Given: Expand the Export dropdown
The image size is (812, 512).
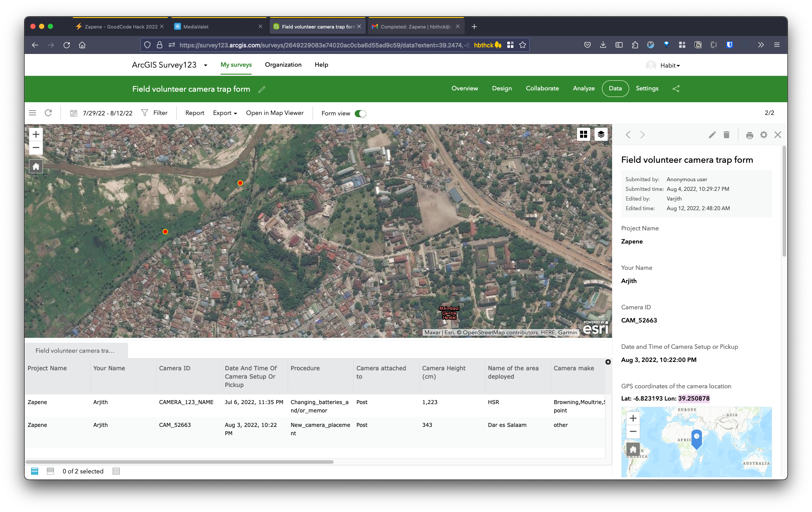Looking at the screenshot, I should [x=224, y=113].
